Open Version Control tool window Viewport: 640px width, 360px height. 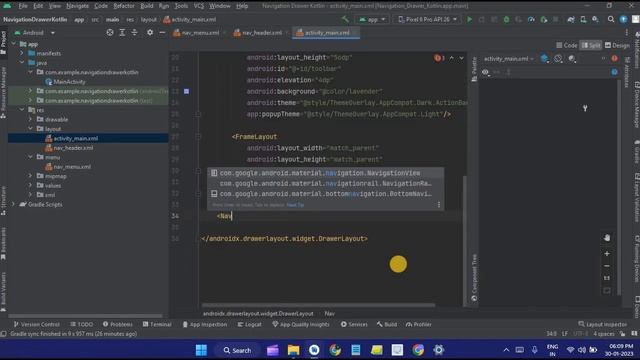(37, 324)
